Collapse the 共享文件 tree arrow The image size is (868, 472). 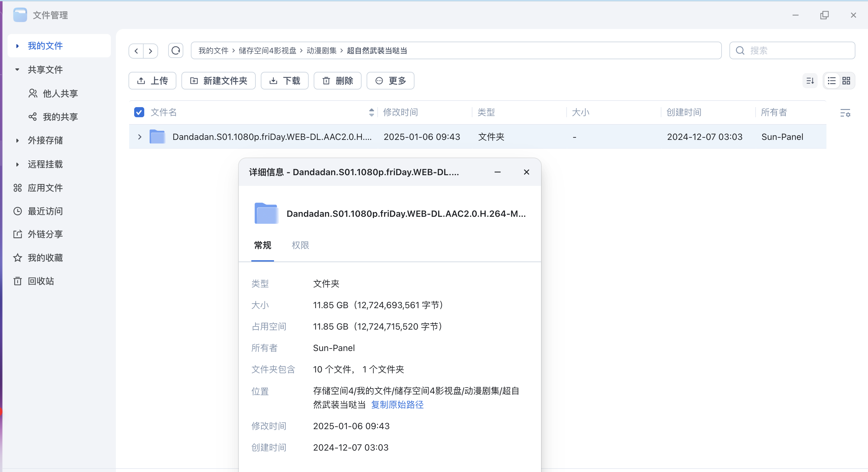coord(17,70)
